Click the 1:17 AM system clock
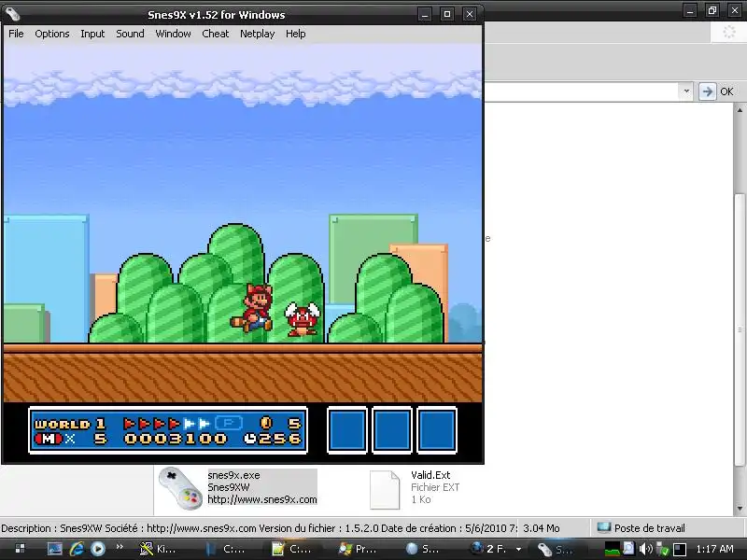The height and width of the screenshot is (560, 747). [714, 549]
